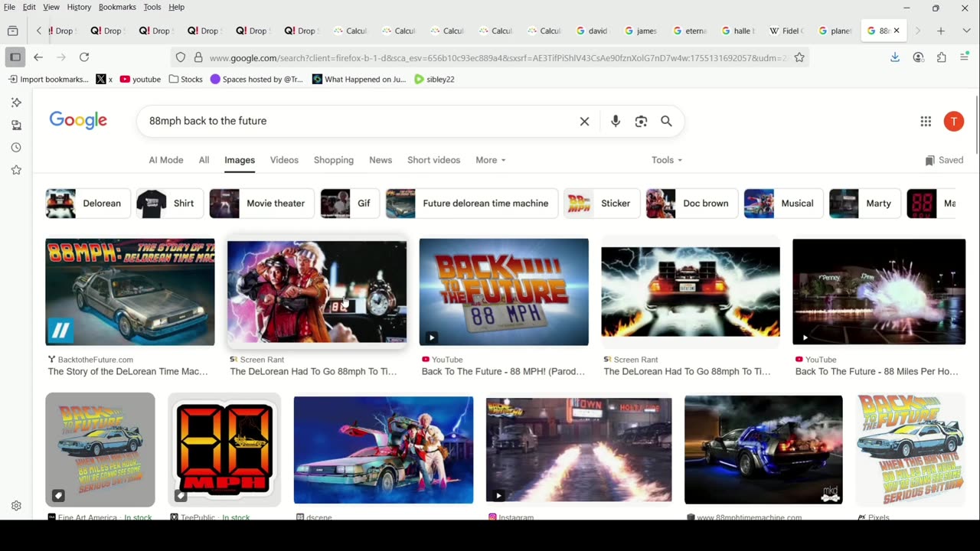Filter images by Musical chip
980x551 pixels.
783,204
